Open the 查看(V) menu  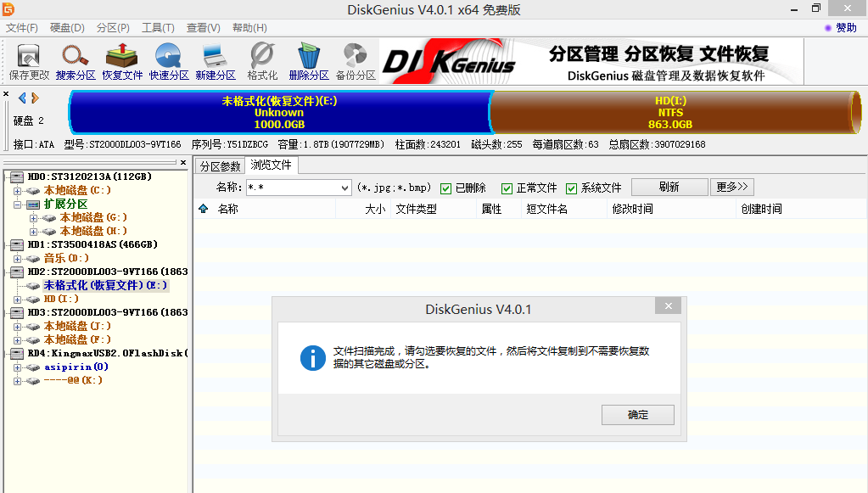click(x=203, y=28)
